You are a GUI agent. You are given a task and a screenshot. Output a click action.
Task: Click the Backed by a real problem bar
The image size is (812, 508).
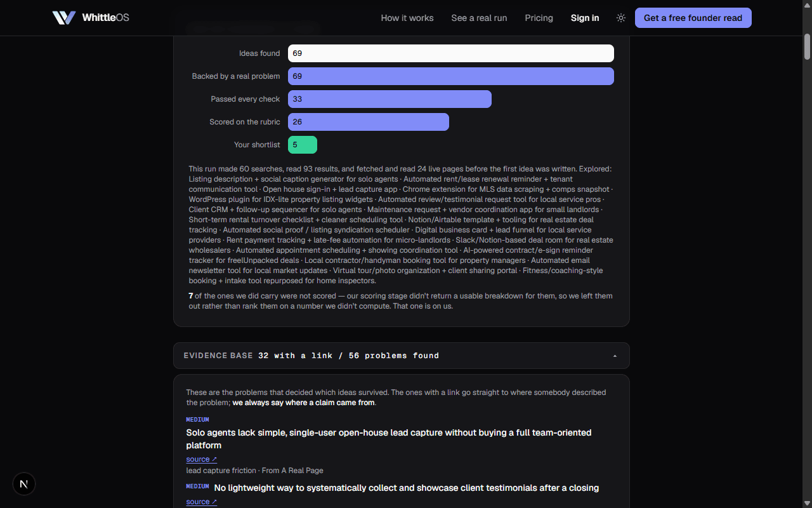[x=451, y=76]
